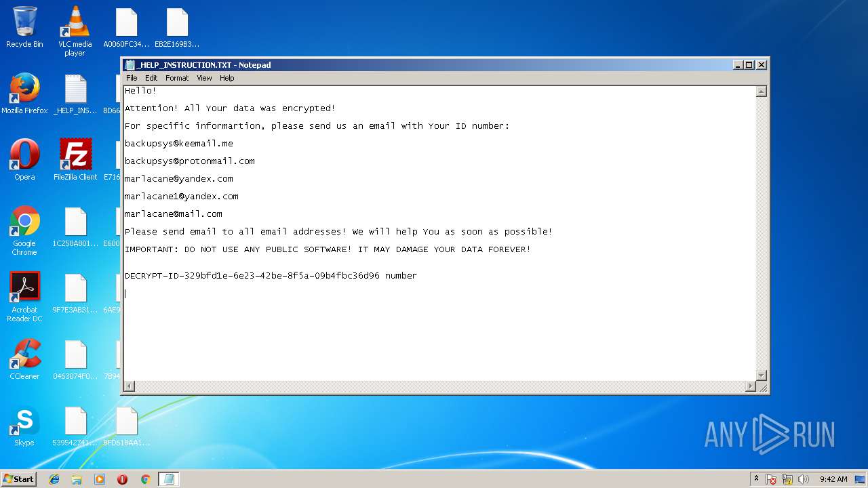Open the Recycle Bin desktop icon

click(24, 27)
